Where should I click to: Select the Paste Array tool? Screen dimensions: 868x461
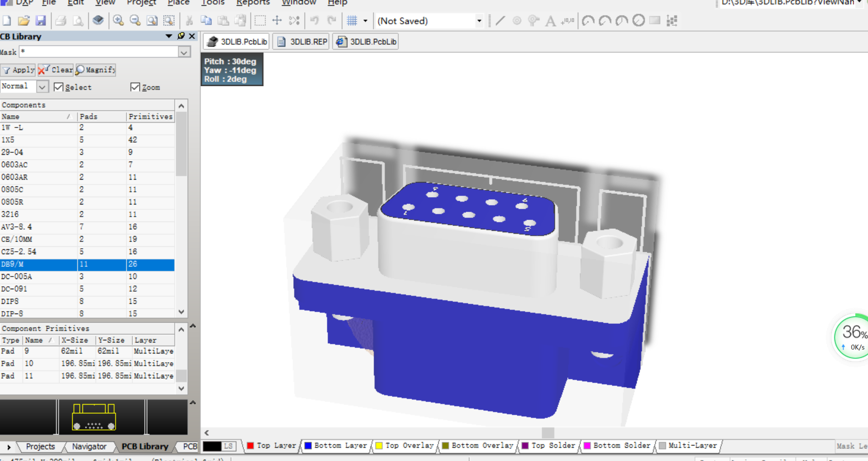tap(672, 20)
